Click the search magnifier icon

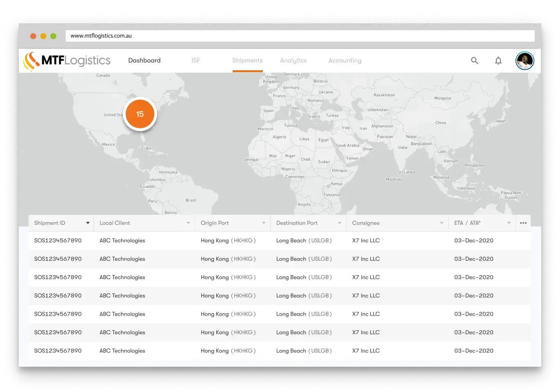click(x=474, y=60)
